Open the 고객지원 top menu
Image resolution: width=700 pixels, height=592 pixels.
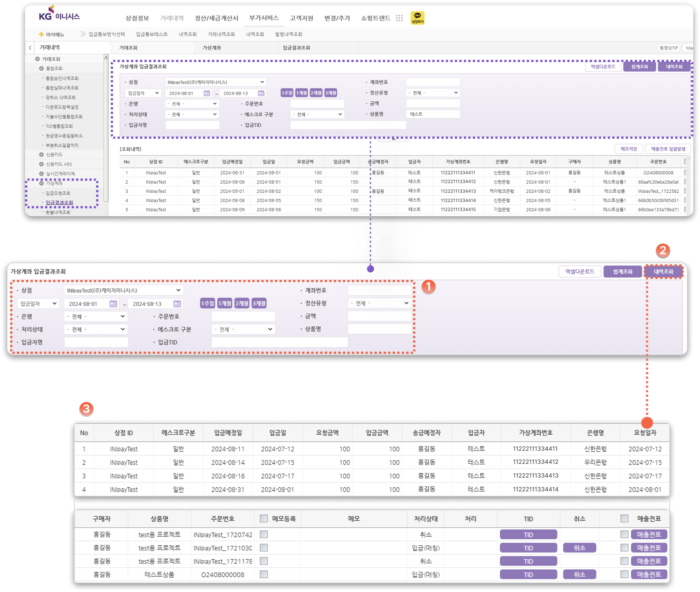point(301,18)
